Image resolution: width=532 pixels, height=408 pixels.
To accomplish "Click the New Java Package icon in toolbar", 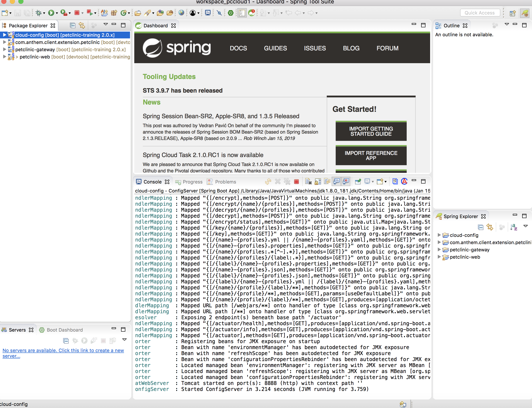I will (x=114, y=13).
